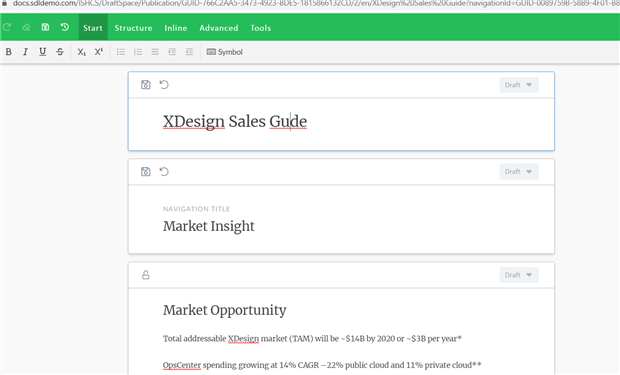The width and height of the screenshot is (620, 375).
Task: Switch to the Advanced tab
Action: (219, 28)
